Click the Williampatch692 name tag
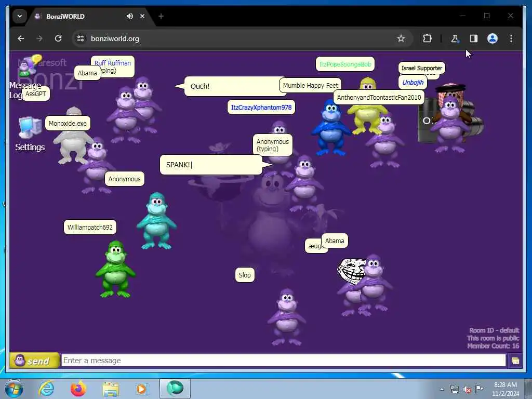532x399 pixels. click(x=90, y=228)
